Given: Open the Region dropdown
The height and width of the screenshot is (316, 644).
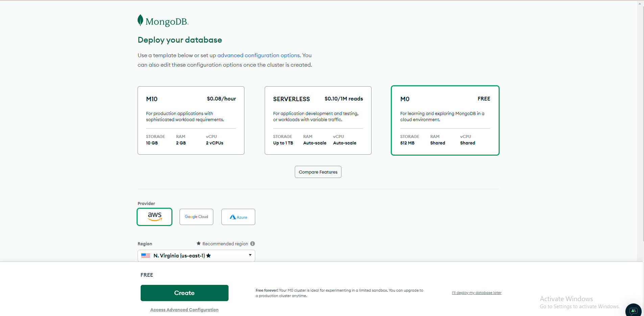Looking at the screenshot, I should [x=196, y=255].
